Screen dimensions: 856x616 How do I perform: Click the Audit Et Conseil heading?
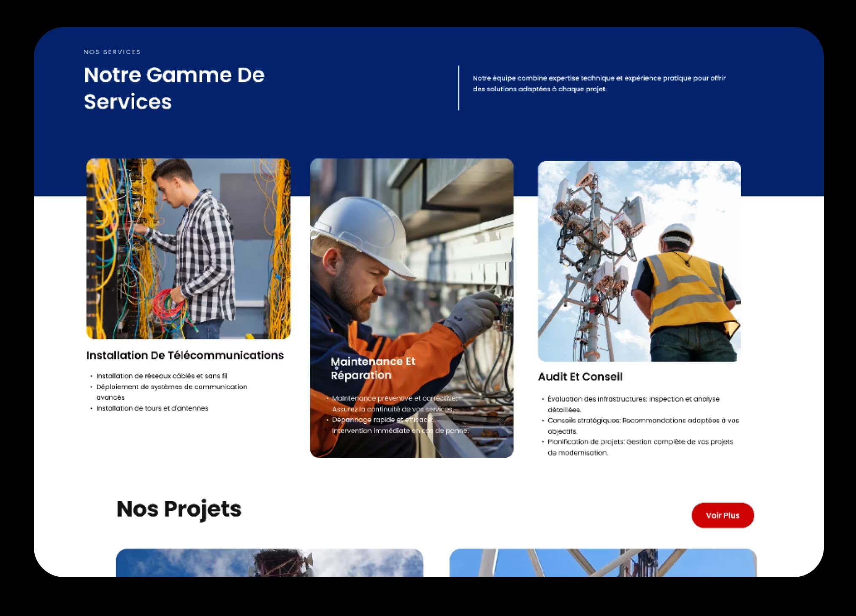580,376
